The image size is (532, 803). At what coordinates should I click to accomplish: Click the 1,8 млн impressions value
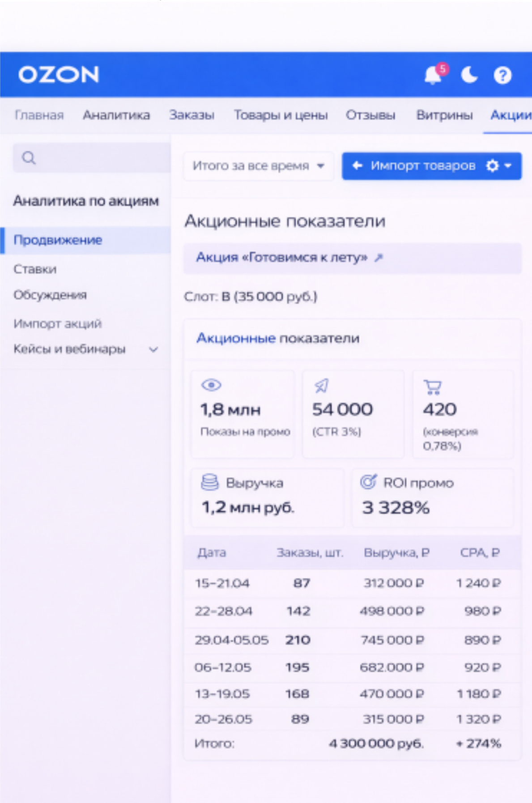tap(230, 410)
